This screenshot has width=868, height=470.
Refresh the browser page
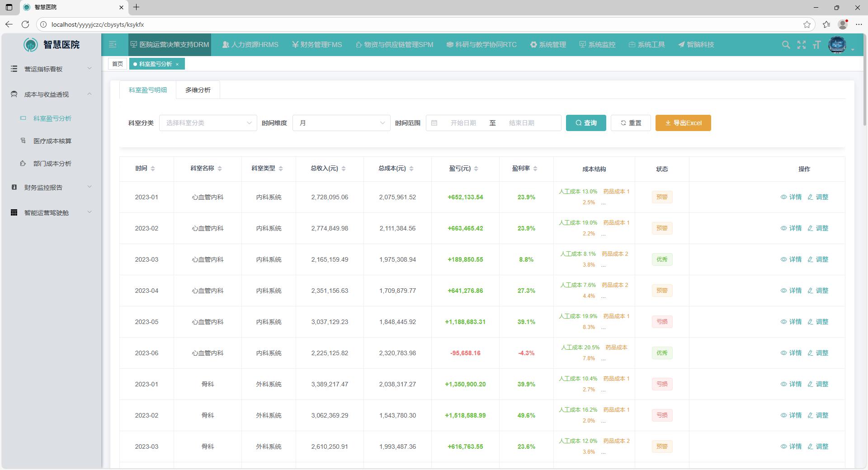point(25,24)
